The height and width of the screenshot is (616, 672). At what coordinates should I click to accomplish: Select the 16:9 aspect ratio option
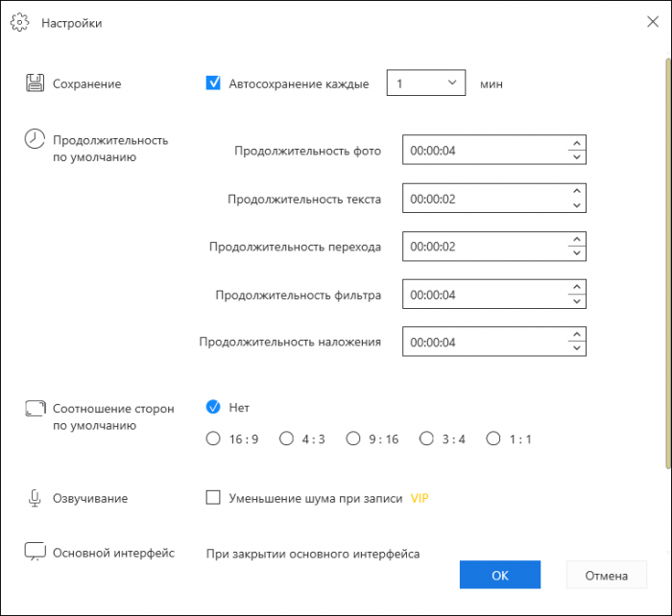tap(213, 439)
